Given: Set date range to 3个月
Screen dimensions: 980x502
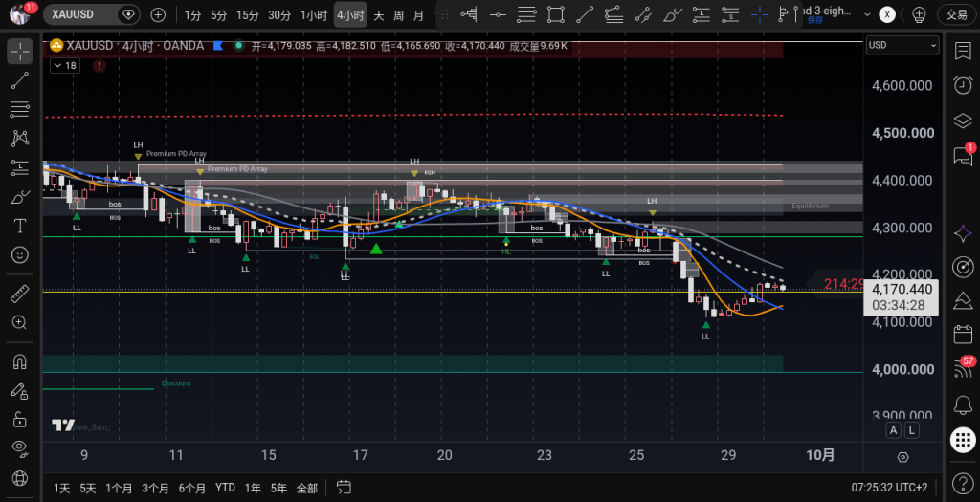Looking at the screenshot, I should (155, 488).
